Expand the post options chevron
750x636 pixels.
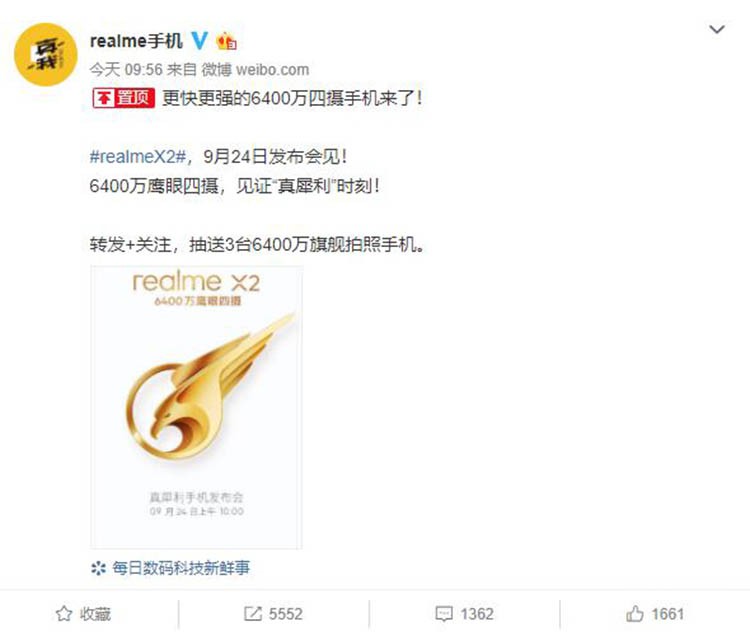717,30
